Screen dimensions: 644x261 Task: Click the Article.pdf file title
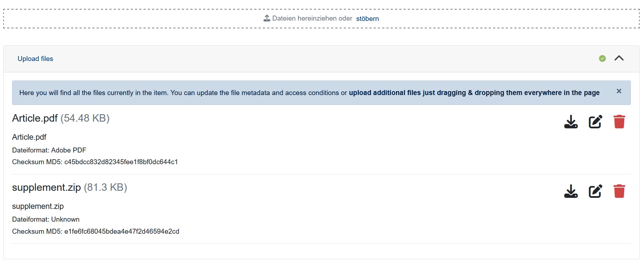[35, 118]
